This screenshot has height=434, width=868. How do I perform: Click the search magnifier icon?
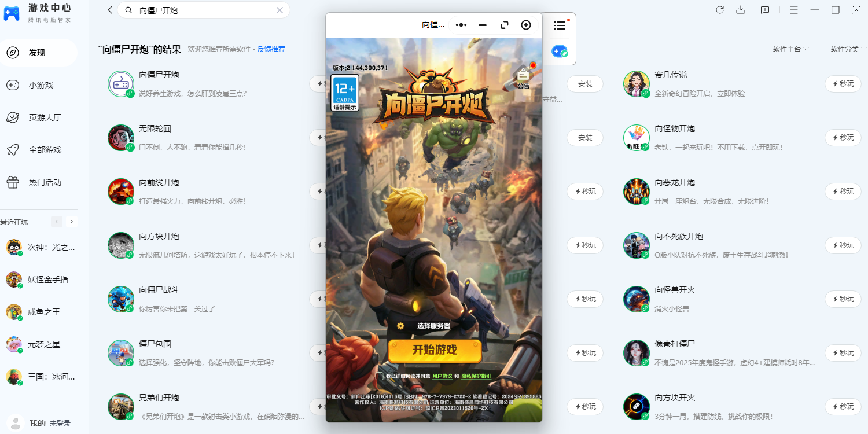(128, 10)
